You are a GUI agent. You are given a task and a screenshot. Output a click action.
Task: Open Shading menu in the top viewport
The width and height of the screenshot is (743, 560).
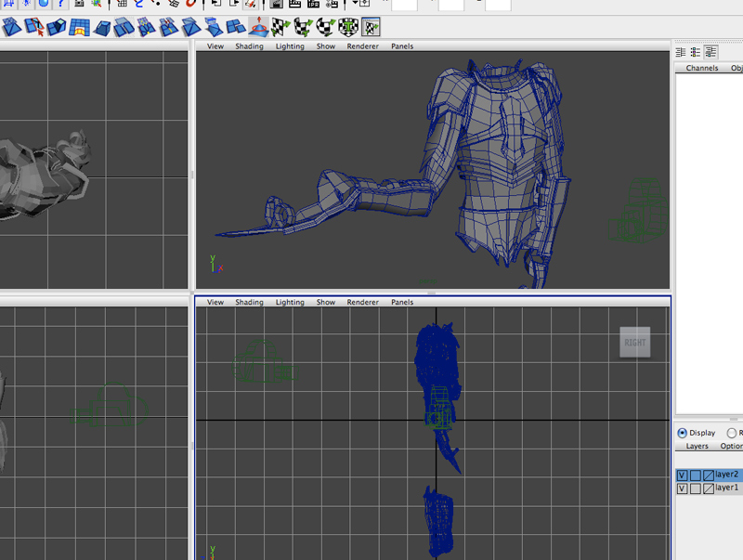click(249, 46)
